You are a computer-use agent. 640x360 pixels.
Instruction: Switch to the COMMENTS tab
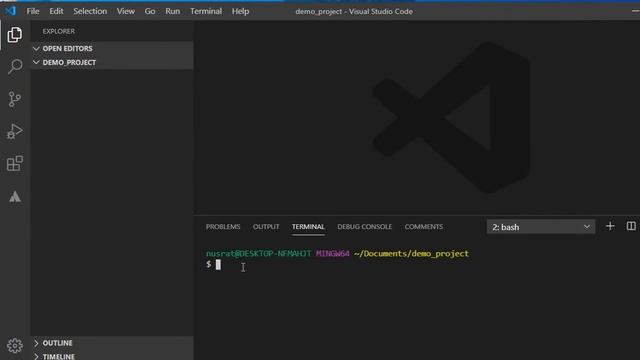coord(424,227)
